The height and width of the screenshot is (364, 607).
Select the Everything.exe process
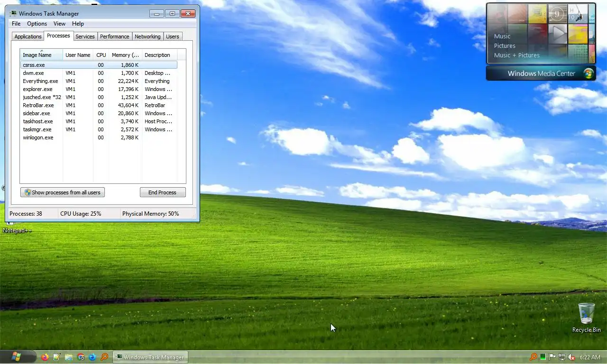point(99,81)
